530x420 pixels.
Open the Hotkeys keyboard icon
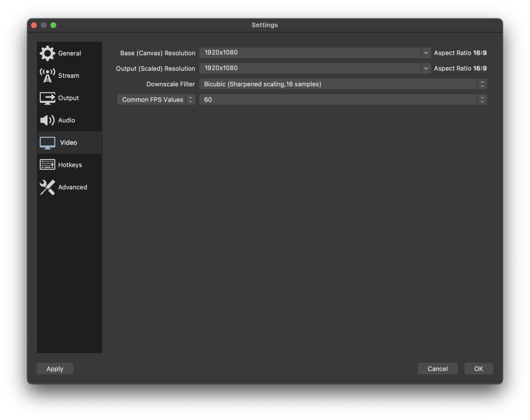pos(47,165)
